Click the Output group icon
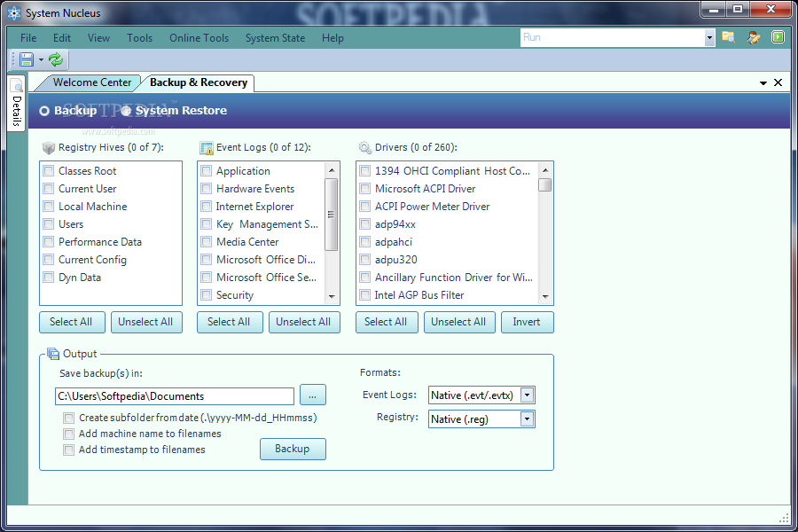The image size is (798, 532). tap(53, 353)
